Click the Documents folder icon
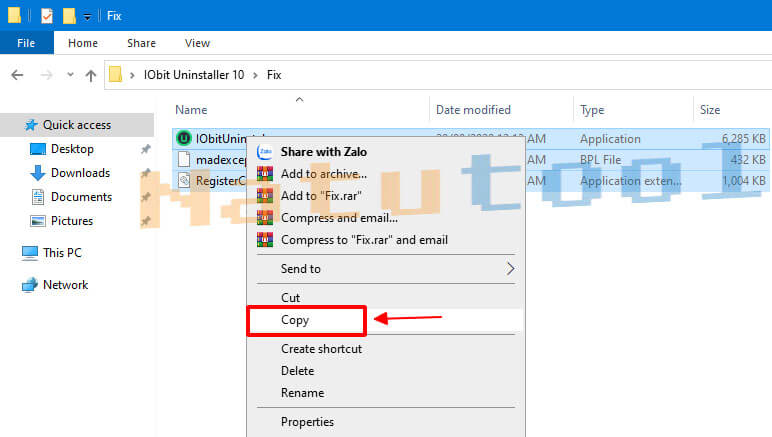The height and width of the screenshot is (437, 772). coord(38,197)
